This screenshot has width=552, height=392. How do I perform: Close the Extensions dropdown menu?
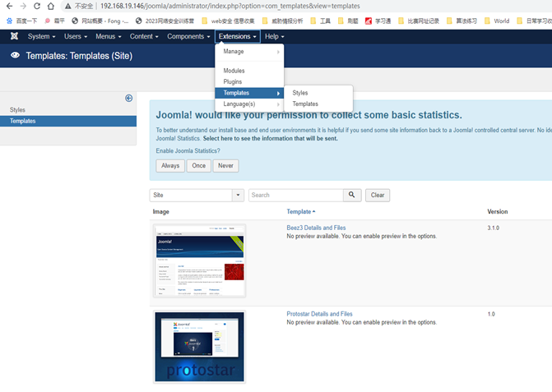pos(237,36)
